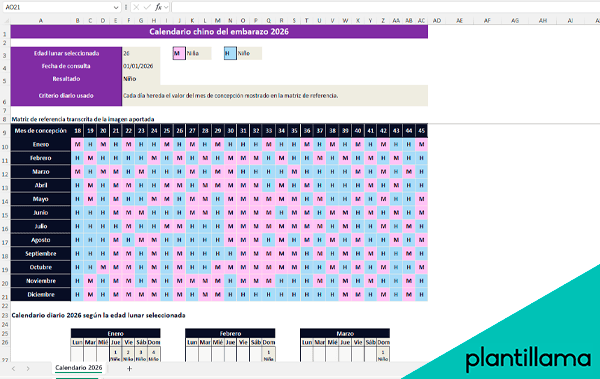600x379 pixels.
Task: Click the 'Cada día hereda el valor' description cell
Action: (x=275, y=96)
